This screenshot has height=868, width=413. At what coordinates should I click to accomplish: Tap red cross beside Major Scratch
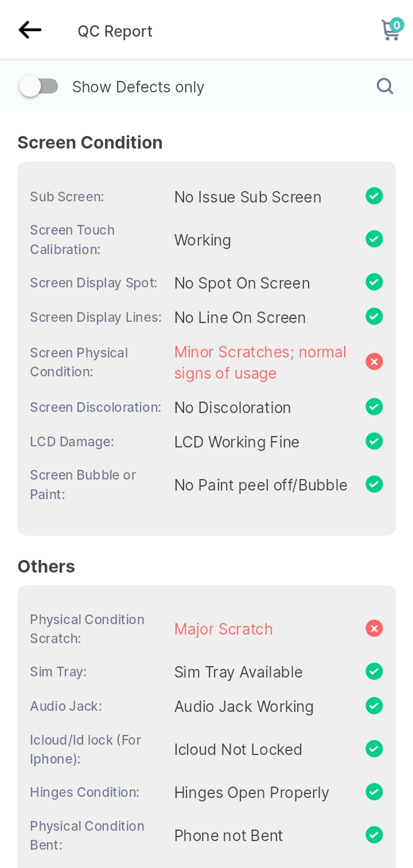[x=374, y=628]
